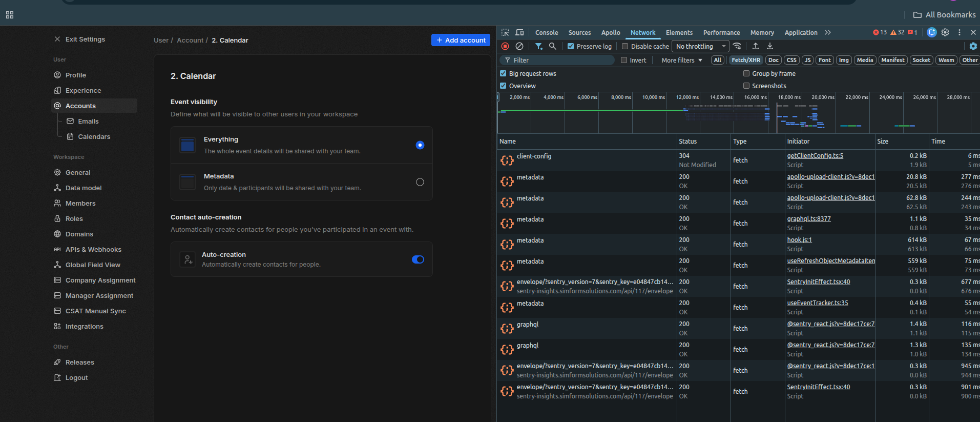This screenshot has height=422, width=980.
Task: Toggle the device toolbar icon
Action: pos(519,32)
